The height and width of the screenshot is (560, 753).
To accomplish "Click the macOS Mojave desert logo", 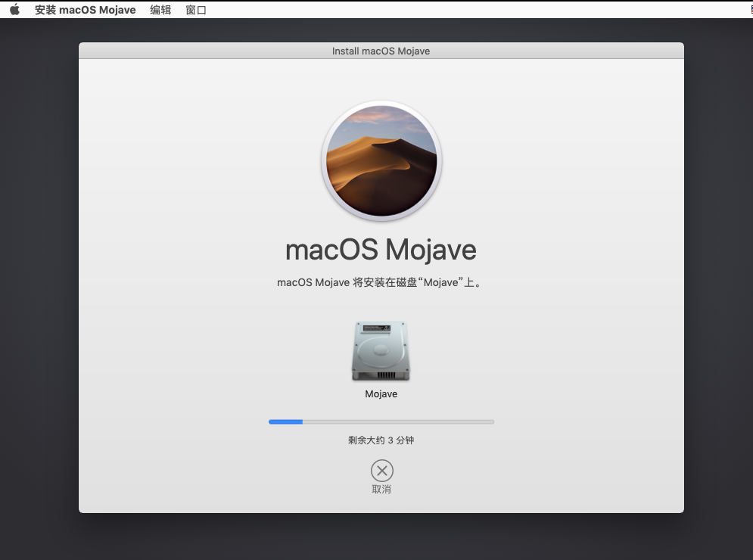I will pyautogui.click(x=381, y=161).
